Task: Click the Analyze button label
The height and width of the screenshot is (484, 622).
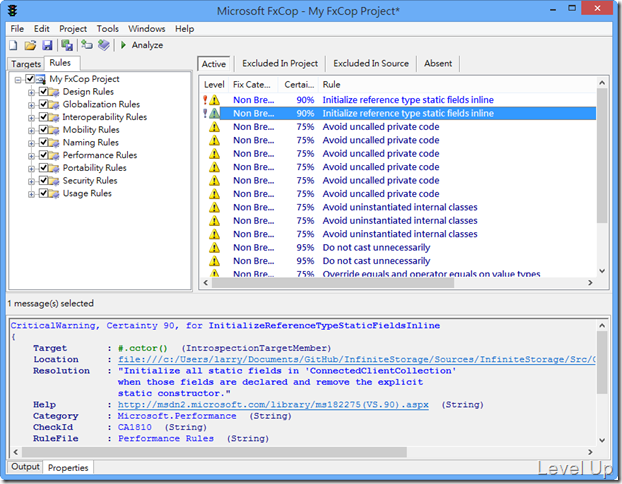Action: pos(148,45)
